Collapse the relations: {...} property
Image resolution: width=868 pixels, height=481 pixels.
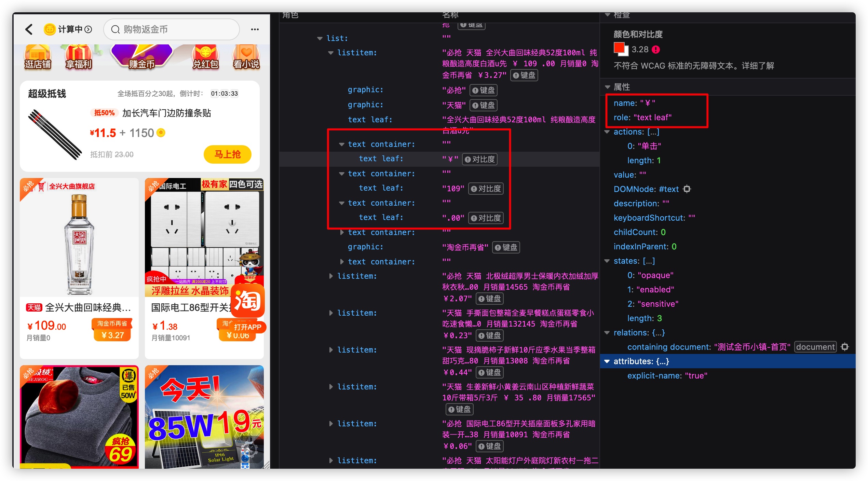click(x=608, y=333)
